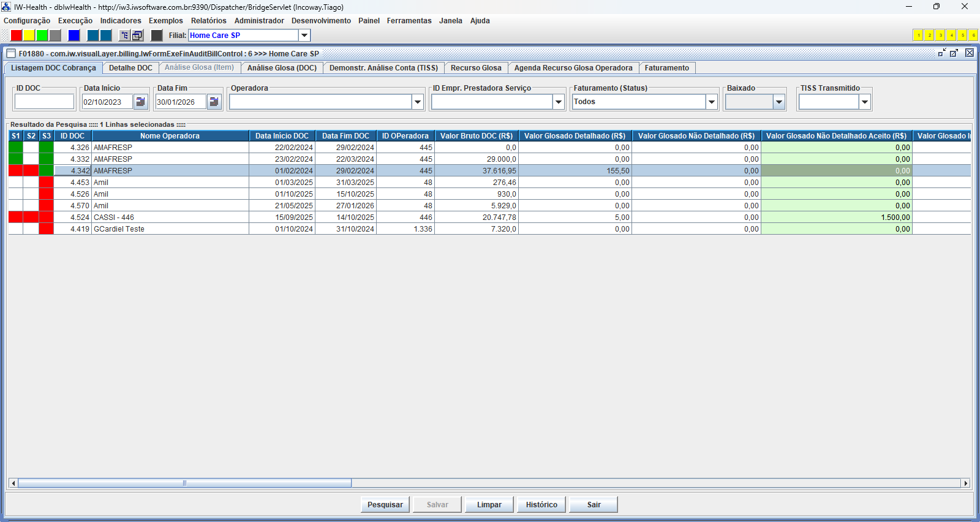This screenshot has width=980, height=522.
Task: Click the bright blue toolbar swatch
Action: pyautogui.click(x=74, y=36)
